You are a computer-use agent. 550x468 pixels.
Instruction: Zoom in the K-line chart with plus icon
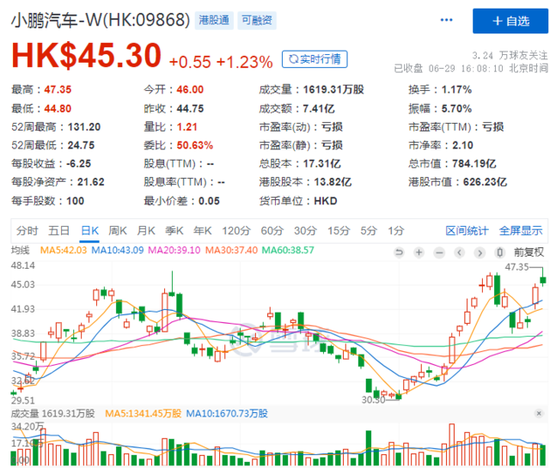[419, 252]
